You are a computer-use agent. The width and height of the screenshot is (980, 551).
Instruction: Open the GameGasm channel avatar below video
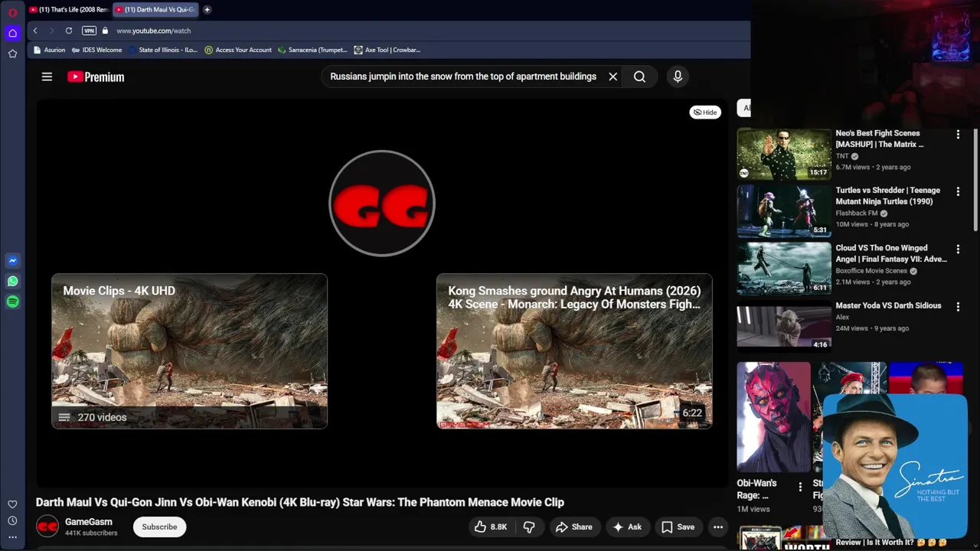click(x=47, y=527)
